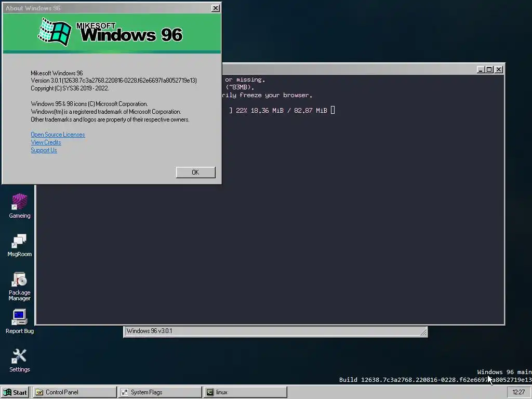The width and height of the screenshot is (532, 399).
Task: Open the Support Us link
Action: click(44, 150)
